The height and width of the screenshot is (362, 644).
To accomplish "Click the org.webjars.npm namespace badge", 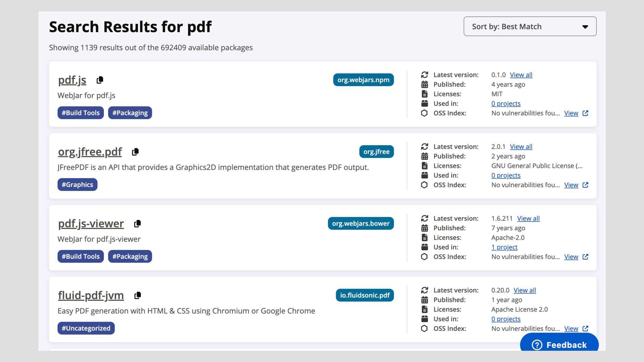I will (x=363, y=80).
